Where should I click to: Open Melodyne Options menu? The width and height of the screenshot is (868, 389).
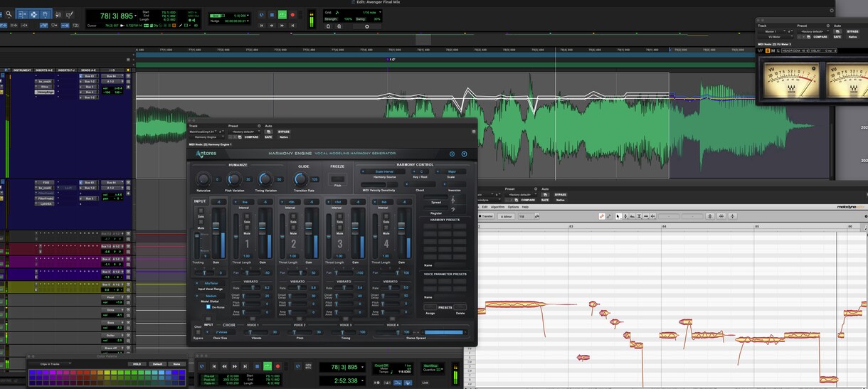click(x=513, y=207)
